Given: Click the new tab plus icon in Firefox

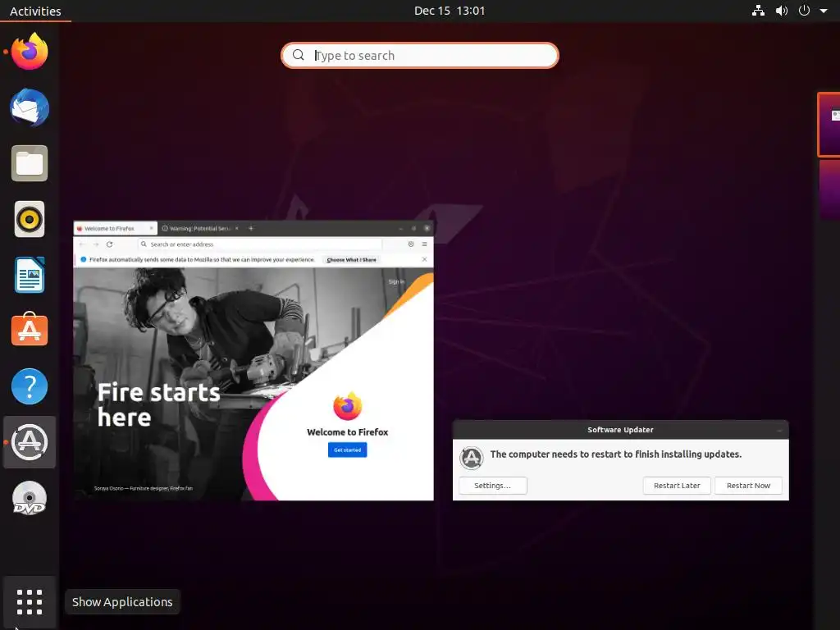Looking at the screenshot, I should [251, 228].
